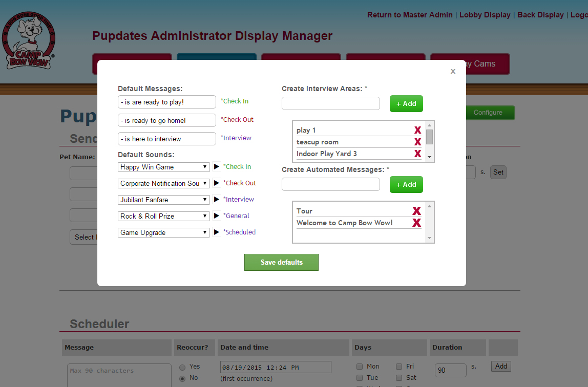Open the Rock & Roll Prize dropdown
Screen dimensions: 588x387
163,216
